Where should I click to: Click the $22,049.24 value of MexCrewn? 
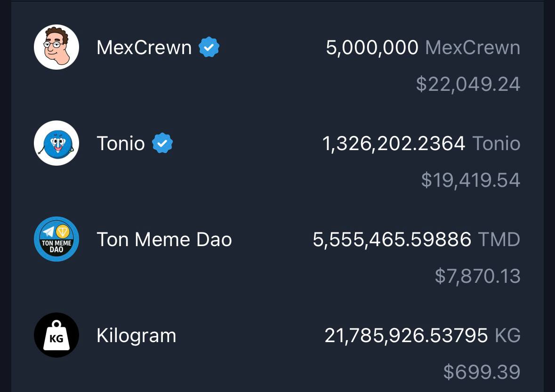(x=468, y=84)
